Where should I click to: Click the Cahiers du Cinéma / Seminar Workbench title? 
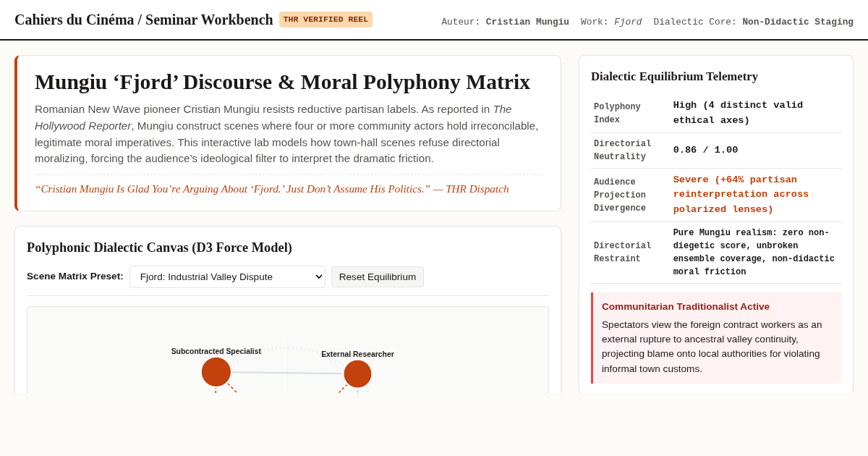click(x=144, y=20)
